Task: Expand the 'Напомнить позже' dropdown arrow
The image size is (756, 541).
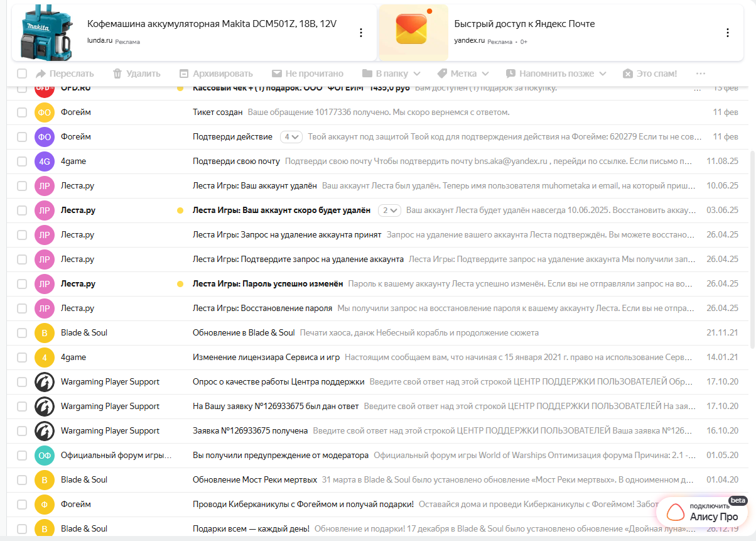Action: pyautogui.click(x=603, y=74)
